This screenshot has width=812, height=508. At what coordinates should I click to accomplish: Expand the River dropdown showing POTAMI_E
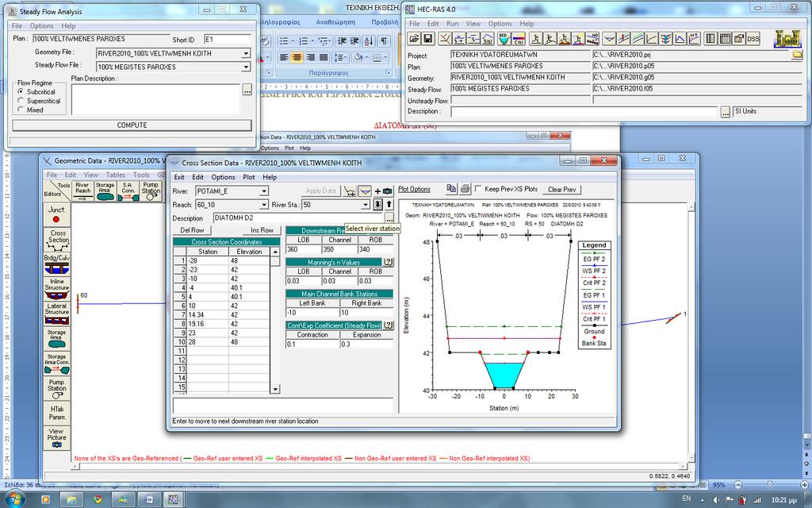(x=263, y=191)
